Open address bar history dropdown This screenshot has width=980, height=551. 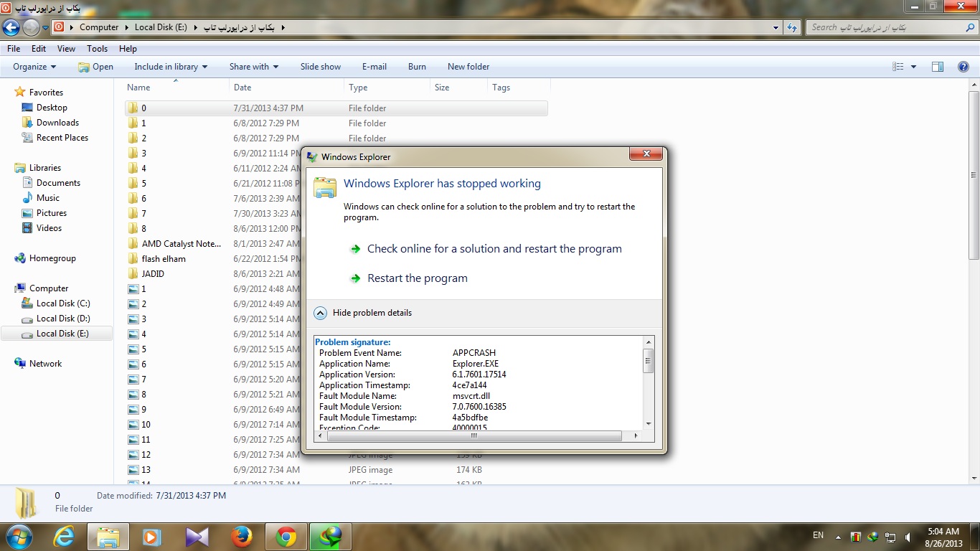point(776,27)
